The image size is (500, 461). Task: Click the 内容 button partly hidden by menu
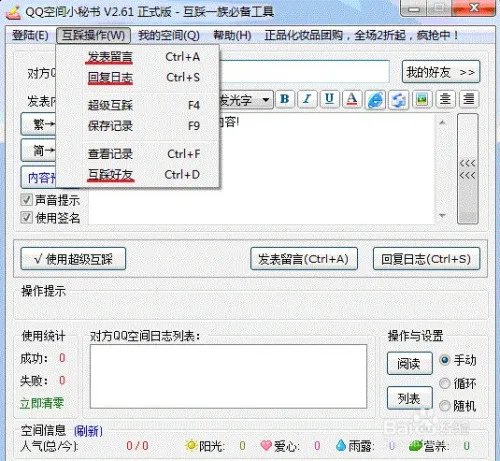tap(39, 177)
